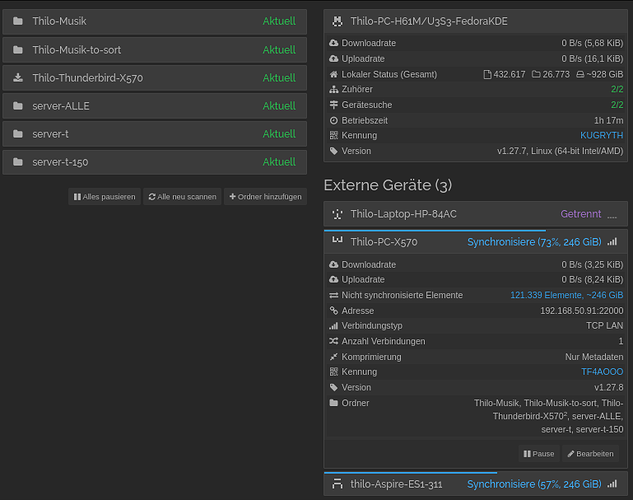Click the identicon of Thilo-PC-X570 device
Screen dimensions: 633x500
click(337, 241)
